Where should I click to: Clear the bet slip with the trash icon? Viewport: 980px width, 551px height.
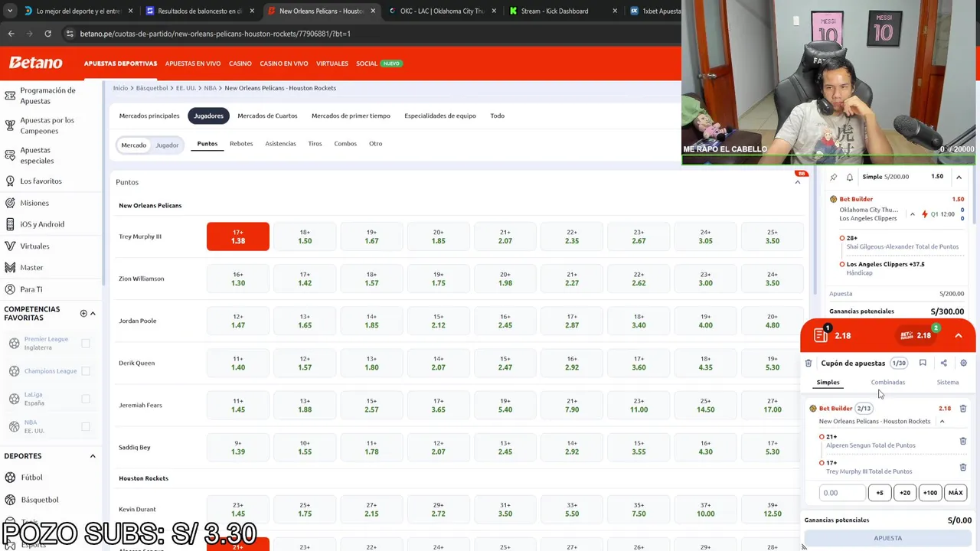pos(808,364)
